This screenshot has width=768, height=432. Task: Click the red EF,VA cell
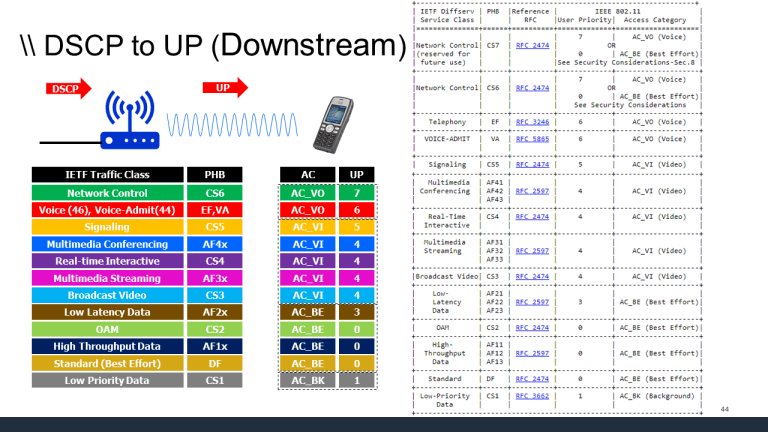pos(215,210)
